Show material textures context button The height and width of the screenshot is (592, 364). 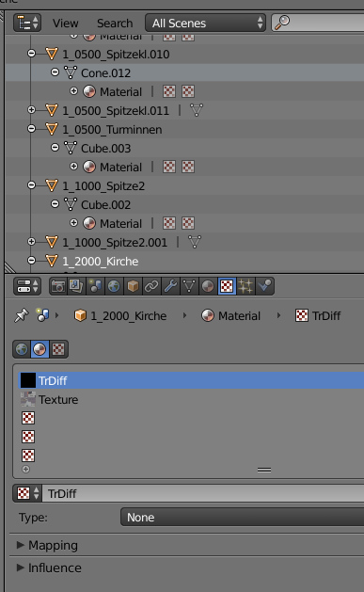(x=40, y=349)
